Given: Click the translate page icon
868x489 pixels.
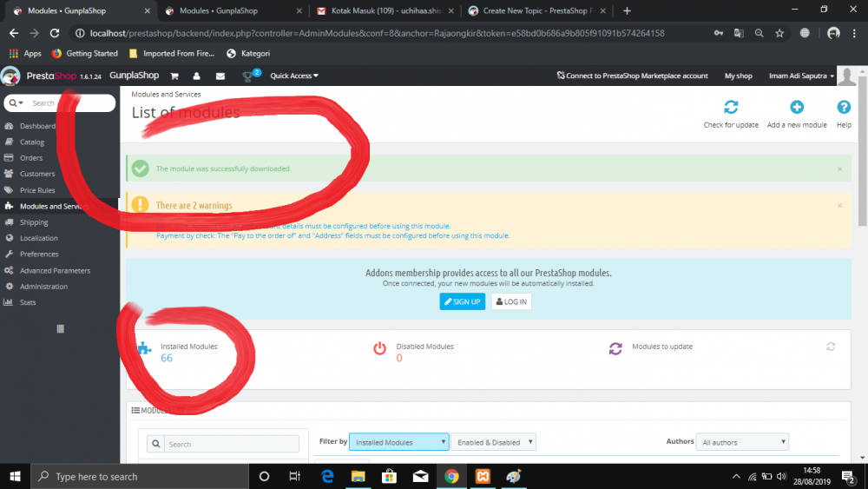Looking at the screenshot, I should [739, 33].
